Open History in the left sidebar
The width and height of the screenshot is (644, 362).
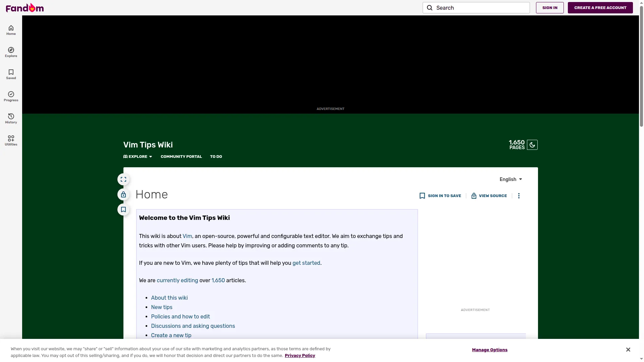coord(11,119)
